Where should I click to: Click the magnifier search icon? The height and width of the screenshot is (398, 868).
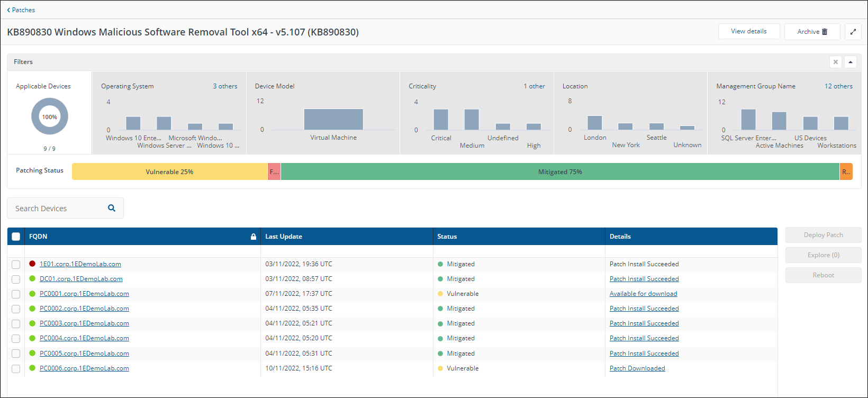(112, 208)
